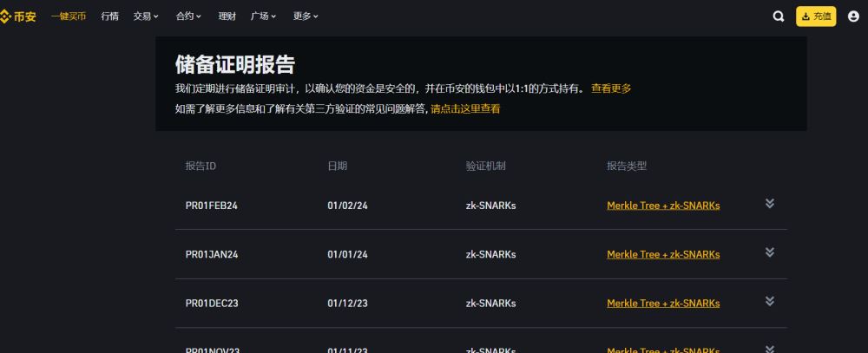Click the 充值 deposit button
The image size is (868, 353).
(x=816, y=16)
